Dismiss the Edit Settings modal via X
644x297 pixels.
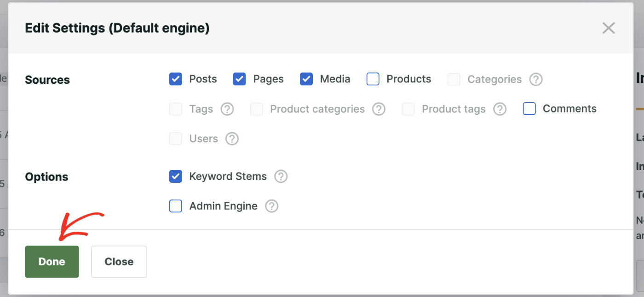click(x=609, y=28)
